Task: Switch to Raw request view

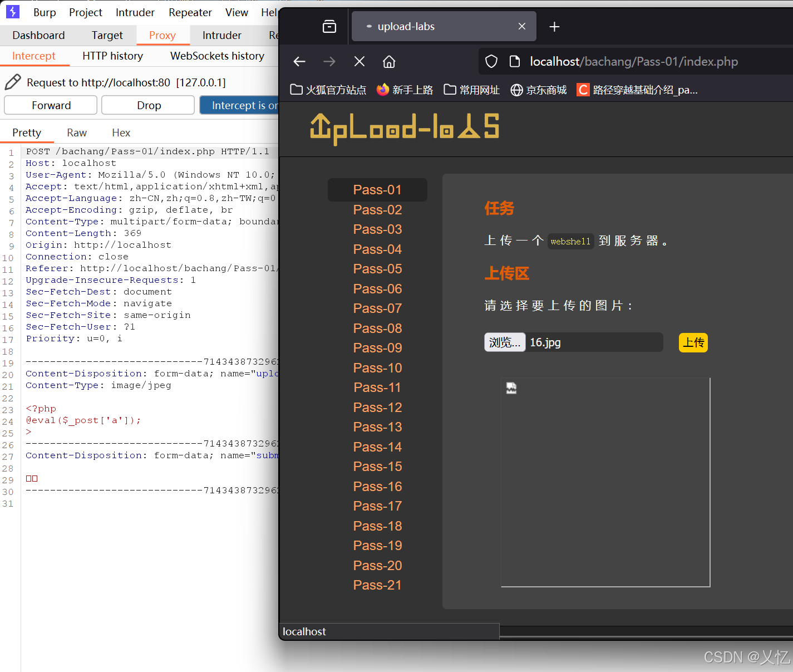Action: point(77,133)
